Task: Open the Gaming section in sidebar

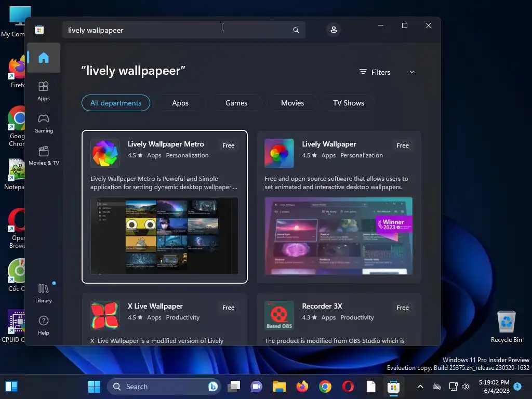Action: [44, 123]
